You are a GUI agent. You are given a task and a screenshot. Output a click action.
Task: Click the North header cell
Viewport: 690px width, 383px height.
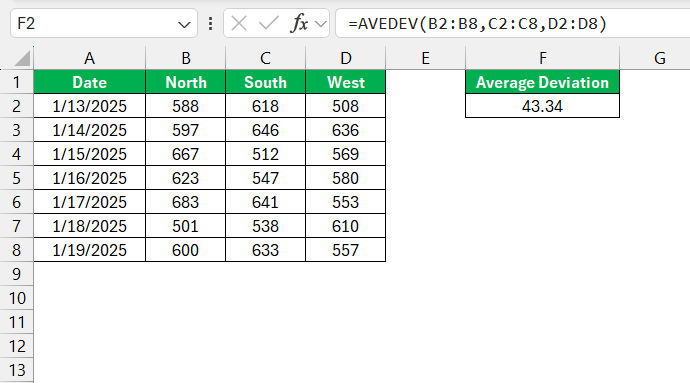point(185,82)
